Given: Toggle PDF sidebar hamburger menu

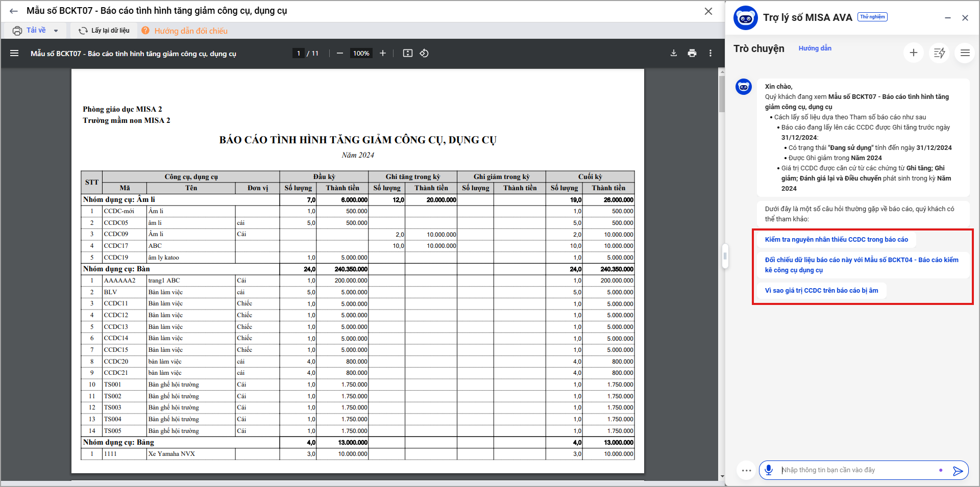Looking at the screenshot, I should click(14, 53).
